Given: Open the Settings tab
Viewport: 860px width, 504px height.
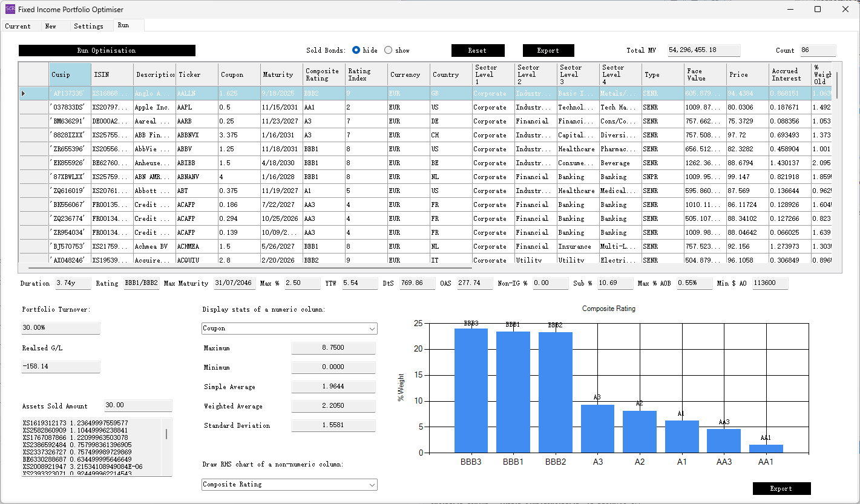Looking at the screenshot, I should [x=88, y=26].
